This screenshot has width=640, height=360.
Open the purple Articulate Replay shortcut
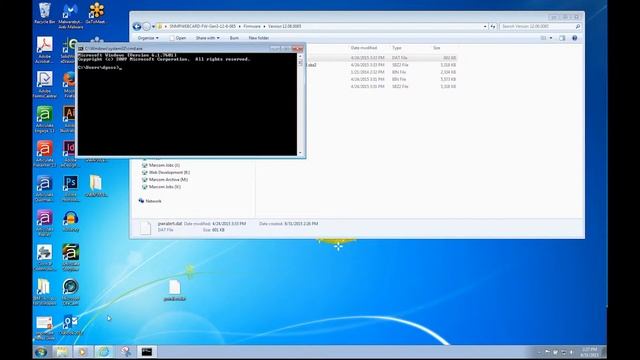tap(44, 223)
